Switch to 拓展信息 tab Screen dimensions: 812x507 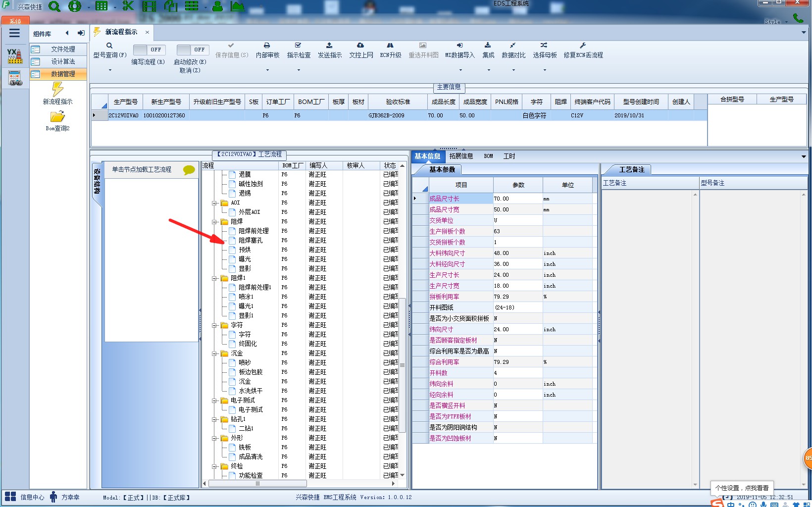click(461, 156)
